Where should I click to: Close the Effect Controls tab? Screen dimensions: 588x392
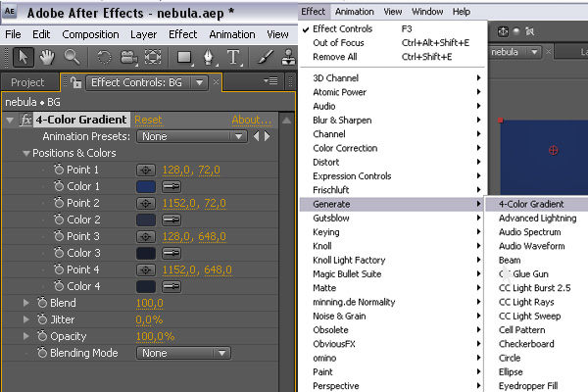point(216,81)
